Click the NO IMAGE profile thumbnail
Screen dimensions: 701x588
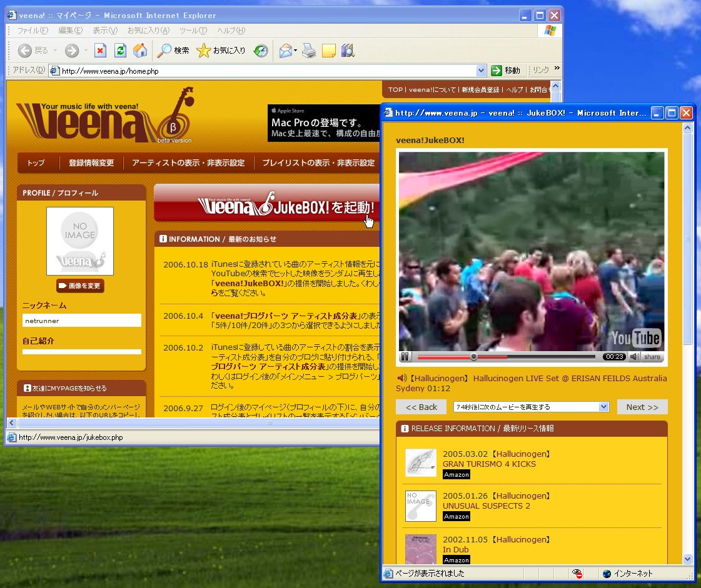coord(80,241)
